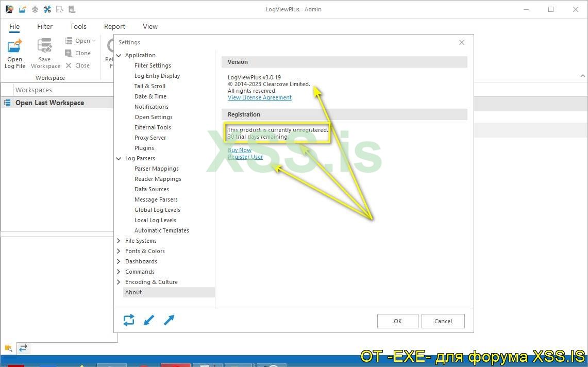
Task: Select Data Sources item
Action: [x=152, y=189]
